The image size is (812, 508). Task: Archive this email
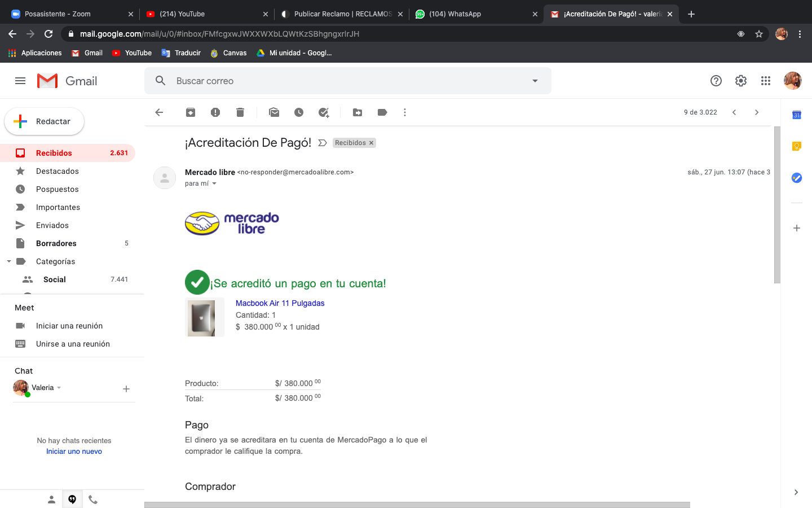click(x=191, y=112)
